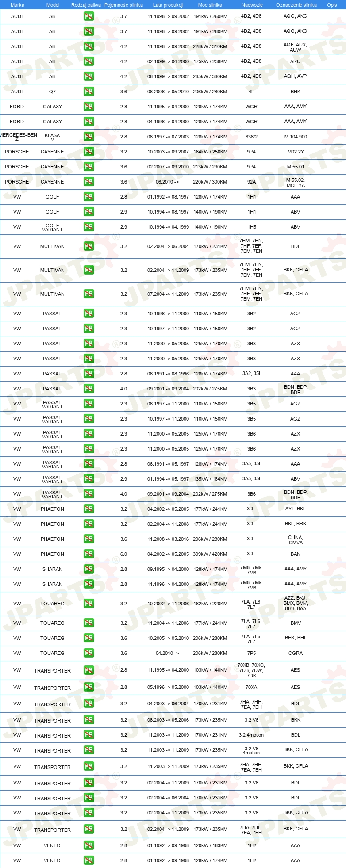Click the power value 120kW / 163KM
The width and height of the screenshot is (346, 868).
pos(210,845)
